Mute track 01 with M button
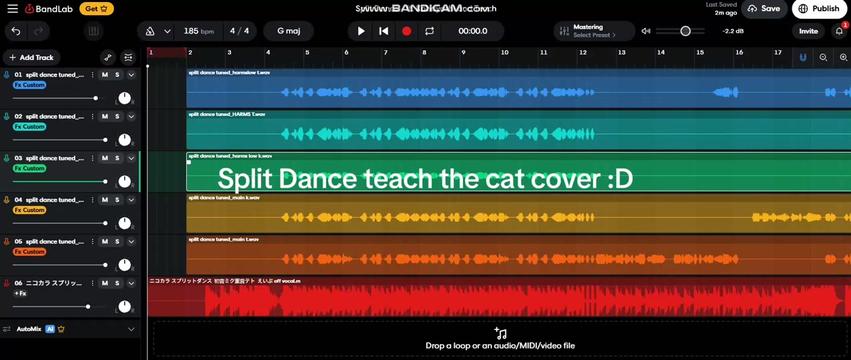The width and height of the screenshot is (851, 360). (x=105, y=75)
